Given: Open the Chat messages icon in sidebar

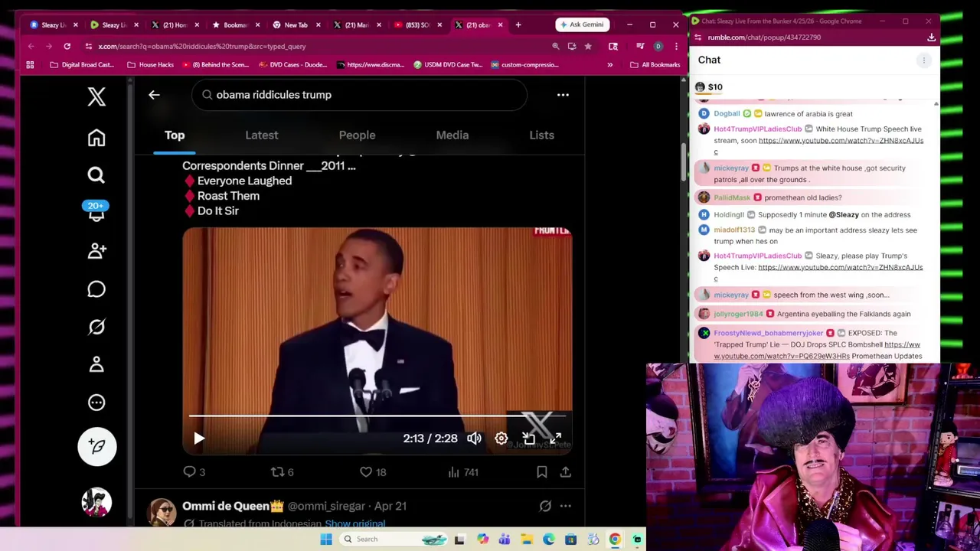Looking at the screenshot, I should pos(96,289).
